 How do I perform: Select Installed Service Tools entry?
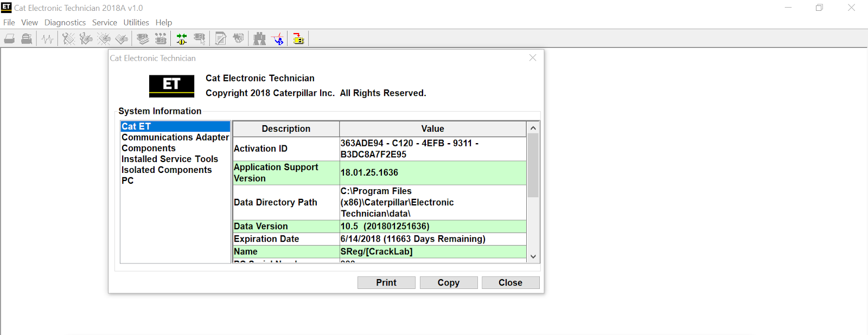tap(175, 159)
